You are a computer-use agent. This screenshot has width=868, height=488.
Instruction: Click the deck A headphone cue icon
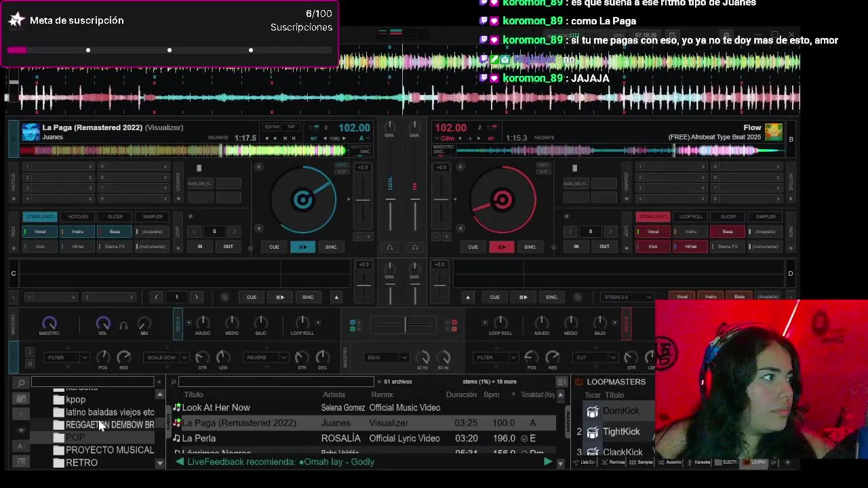389,247
